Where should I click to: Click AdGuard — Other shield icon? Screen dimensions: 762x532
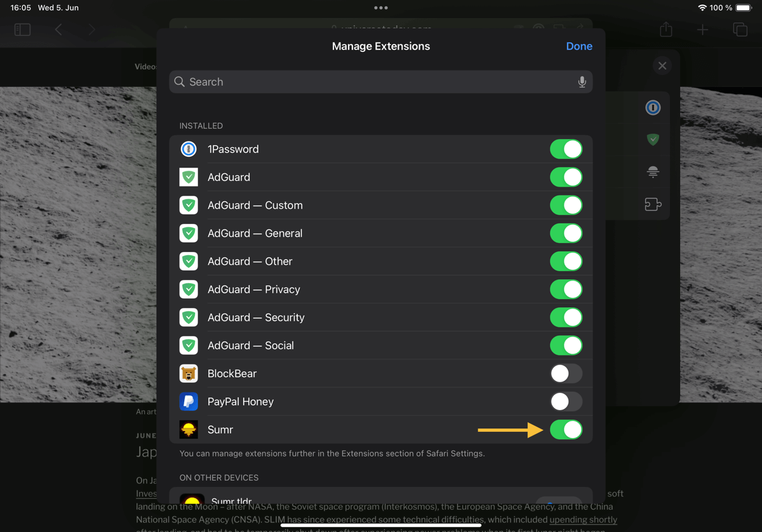[x=189, y=261]
